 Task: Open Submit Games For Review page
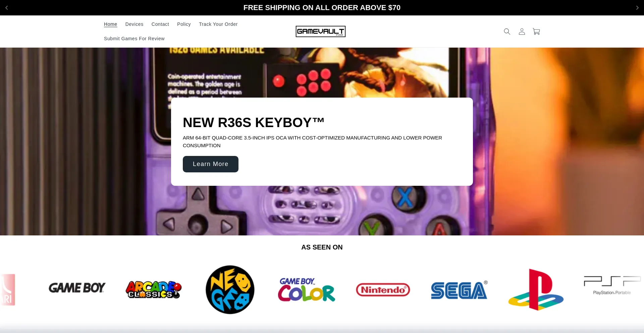tap(134, 39)
